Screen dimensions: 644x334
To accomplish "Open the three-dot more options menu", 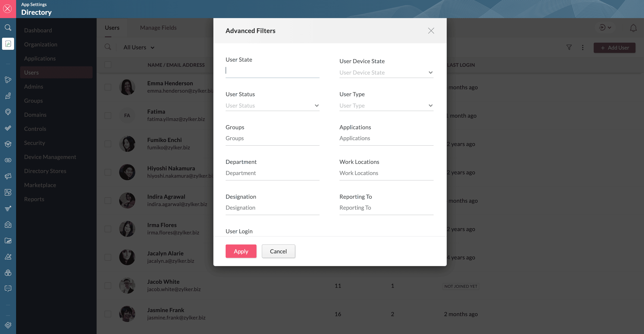I will point(583,47).
